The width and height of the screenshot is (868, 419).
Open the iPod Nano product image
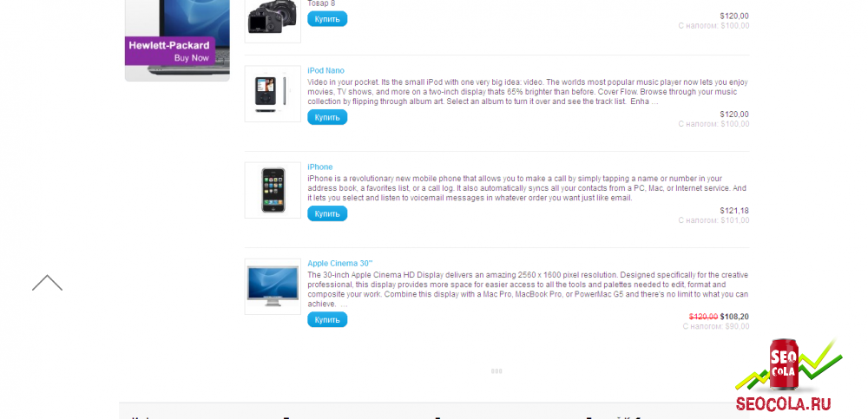(x=273, y=94)
